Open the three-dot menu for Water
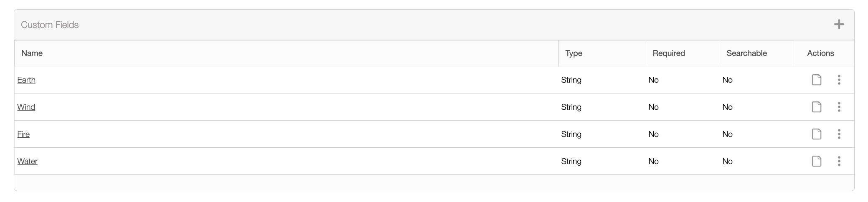The width and height of the screenshot is (868, 202). click(839, 161)
